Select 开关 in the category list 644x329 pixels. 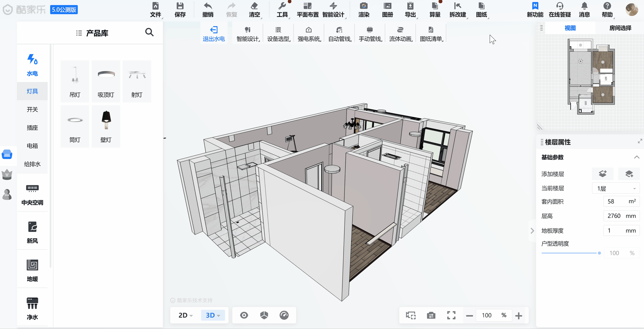(32, 109)
